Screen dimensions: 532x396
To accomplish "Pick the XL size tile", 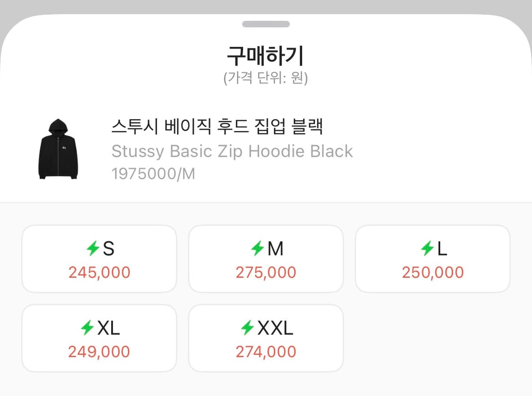I will coord(99,337).
